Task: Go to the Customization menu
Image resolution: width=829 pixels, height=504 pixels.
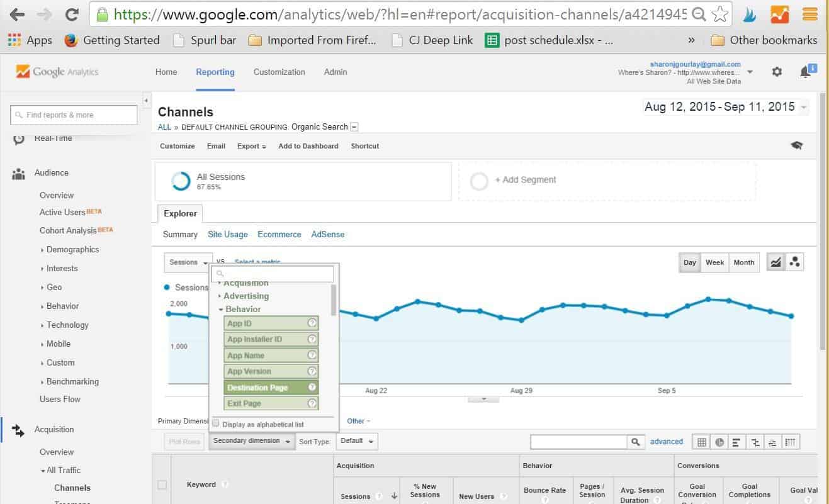Action: 279,72
